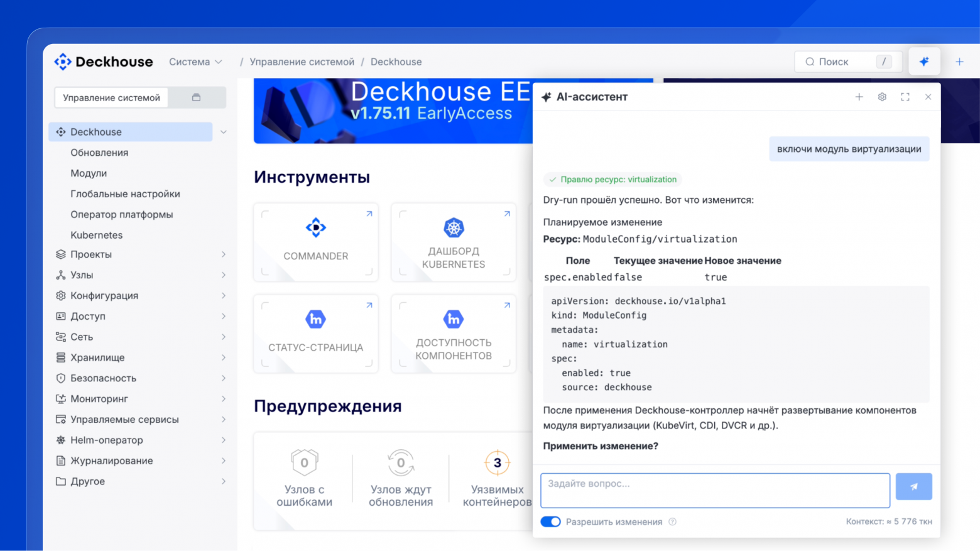Open external link arrow on Дашборд Kubernetes card

point(507,214)
